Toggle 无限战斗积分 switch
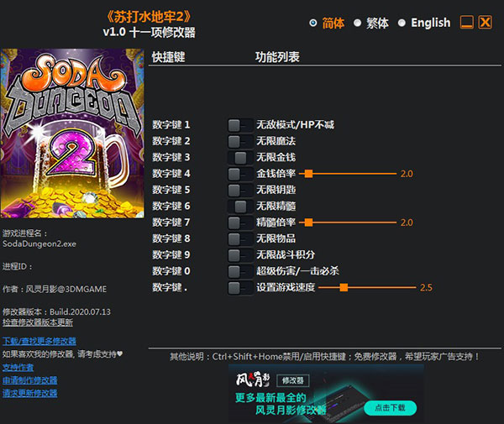 click(240, 255)
